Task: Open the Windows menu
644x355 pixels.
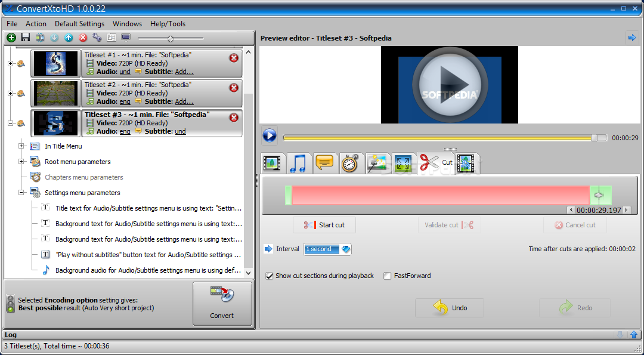Action: pos(128,24)
